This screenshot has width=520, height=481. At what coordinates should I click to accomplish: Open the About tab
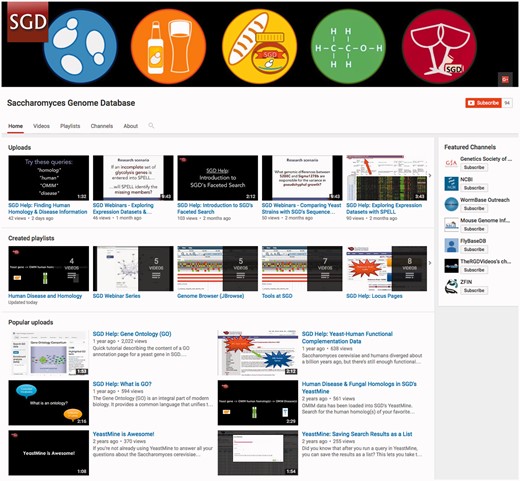point(131,126)
